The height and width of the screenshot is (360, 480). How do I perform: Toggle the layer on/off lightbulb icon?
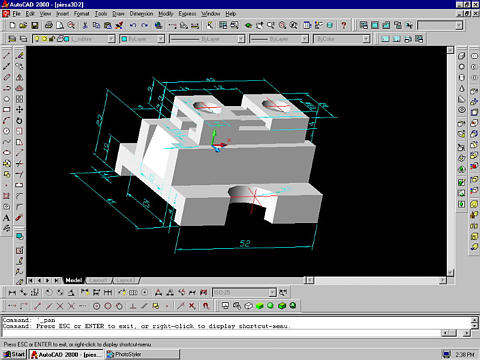(x=37, y=39)
